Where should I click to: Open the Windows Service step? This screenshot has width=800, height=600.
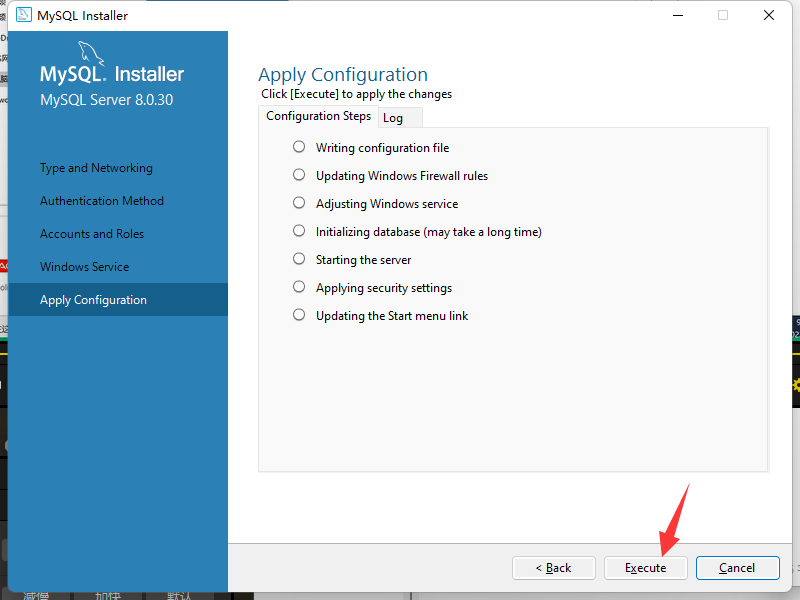tap(85, 266)
